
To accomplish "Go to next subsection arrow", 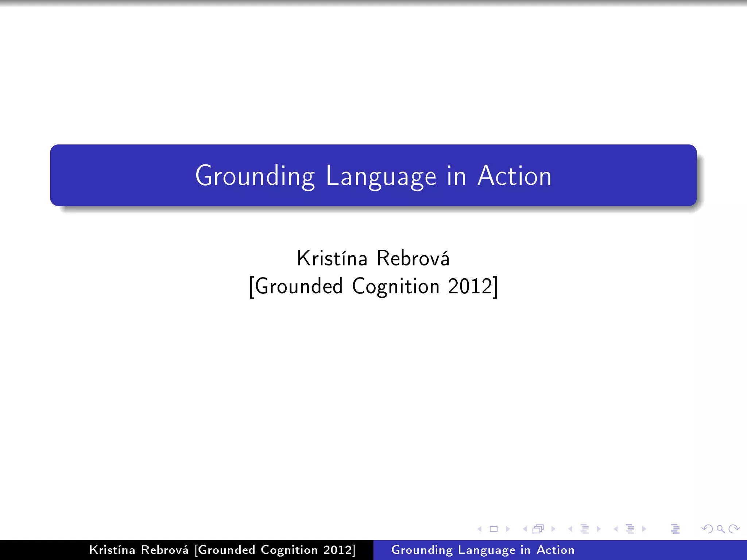I will tap(599, 529).
